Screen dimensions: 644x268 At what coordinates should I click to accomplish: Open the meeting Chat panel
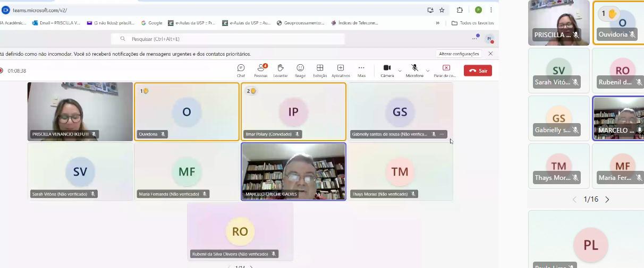(x=241, y=70)
